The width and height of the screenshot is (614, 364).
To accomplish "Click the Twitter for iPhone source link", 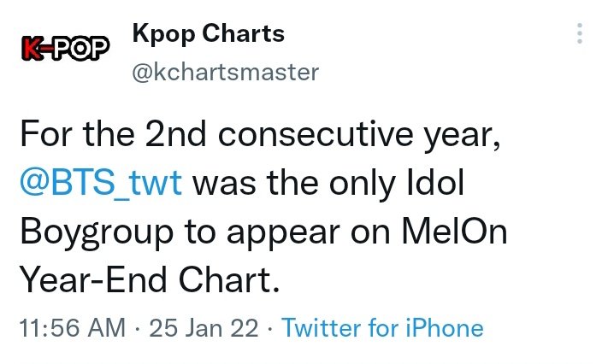I will pyautogui.click(x=382, y=327).
